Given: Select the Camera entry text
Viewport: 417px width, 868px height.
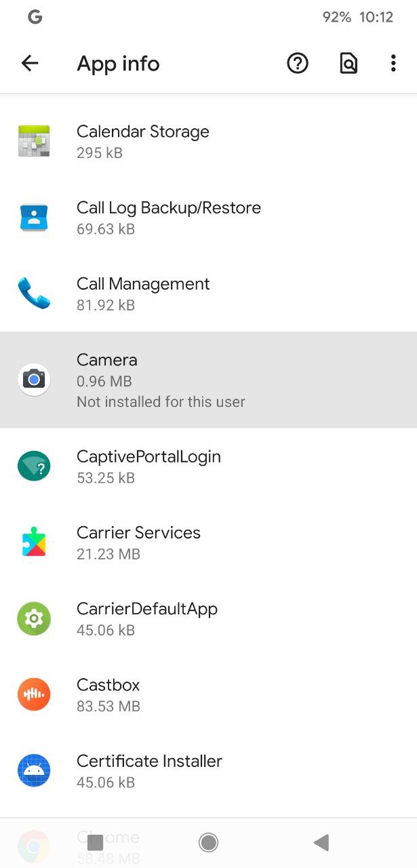Looking at the screenshot, I should (107, 360).
